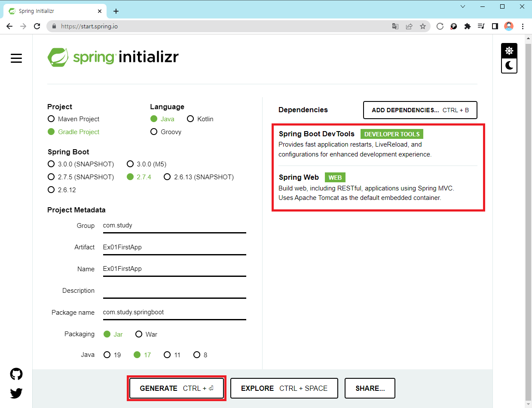Select Spring Boot 3.0.0 (M5)
The width and height of the screenshot is (532, 408).
[x=147, y=164]
